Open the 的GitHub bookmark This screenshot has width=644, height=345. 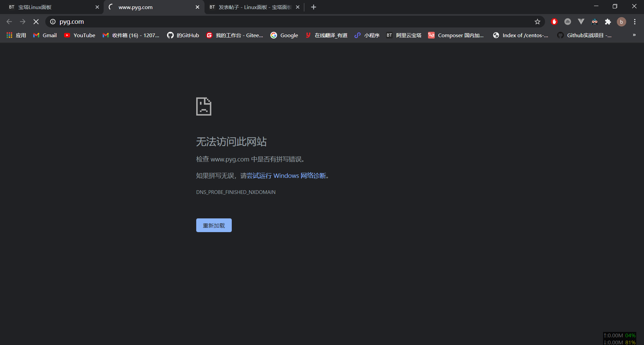coord(183,35)
